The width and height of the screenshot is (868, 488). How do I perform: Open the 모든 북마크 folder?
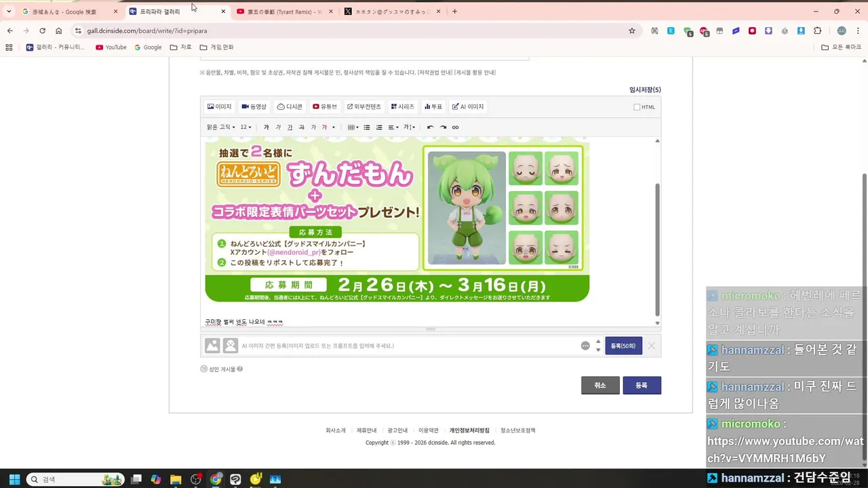pos(840,47)
